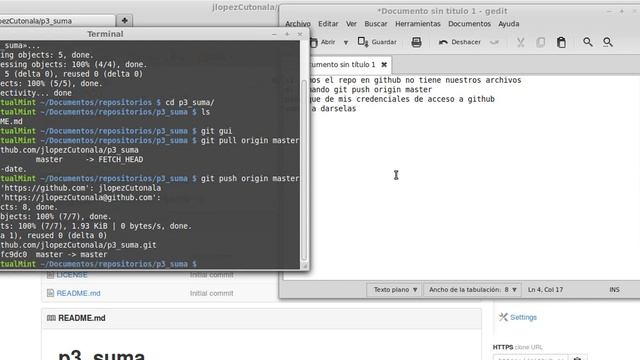Click the HTTPS clone URL label

(518, 347)
